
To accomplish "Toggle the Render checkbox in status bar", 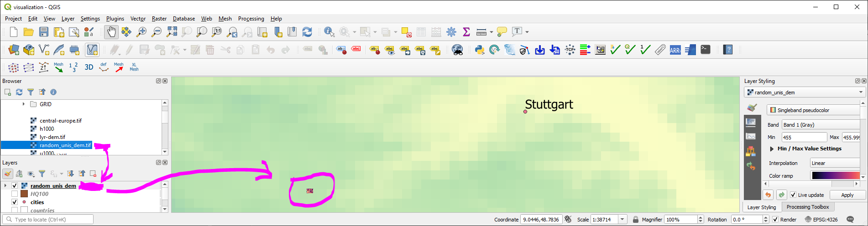I will pyautogui.click(x=775, y=220).
